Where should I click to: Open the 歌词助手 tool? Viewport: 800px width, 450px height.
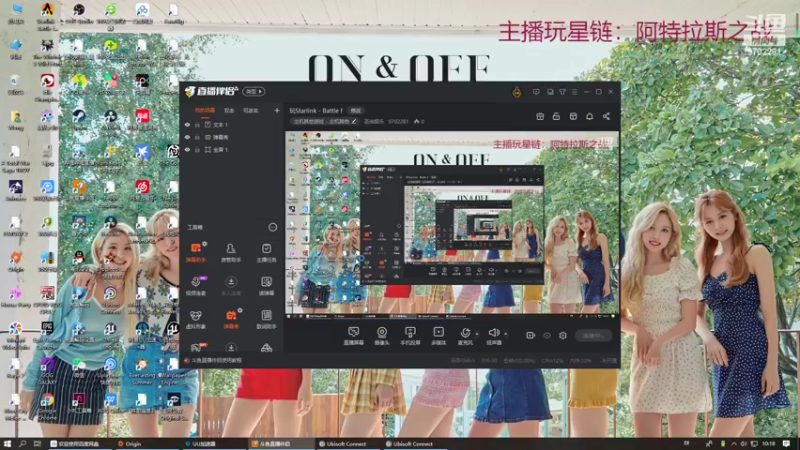pyautogui.click(x=266, y=319)
